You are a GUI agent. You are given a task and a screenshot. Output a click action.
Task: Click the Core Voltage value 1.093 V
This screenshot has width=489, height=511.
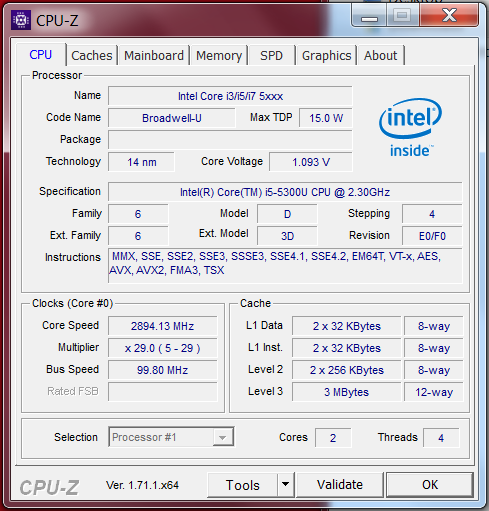coord(311,162)
